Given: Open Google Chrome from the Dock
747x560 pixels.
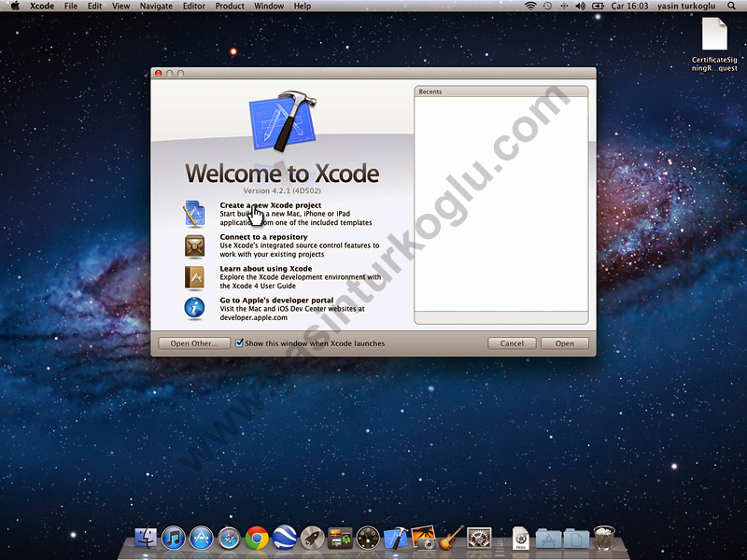Looking at the screenshot, I should click(257, 539).
